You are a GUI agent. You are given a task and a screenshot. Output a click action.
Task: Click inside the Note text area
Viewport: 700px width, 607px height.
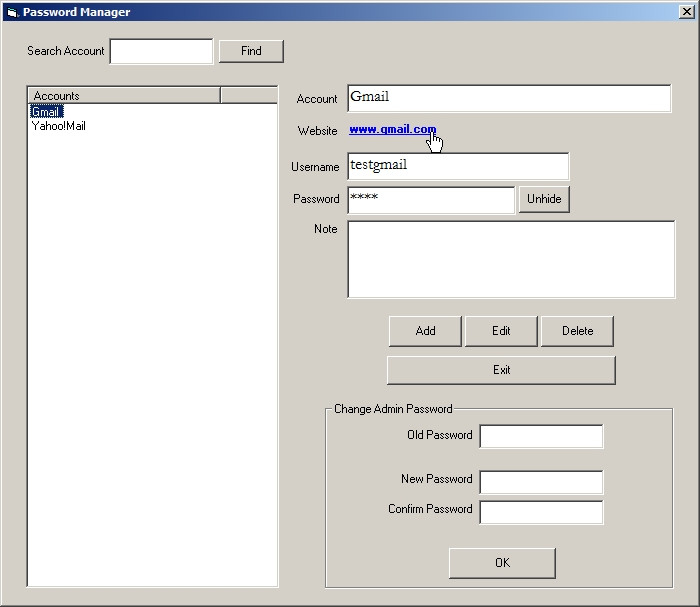[x=511, y=259]
